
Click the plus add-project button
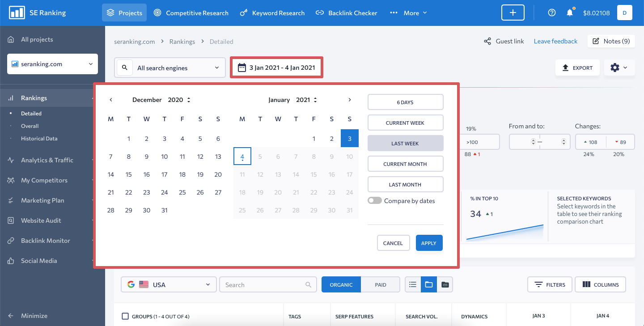[x=513, y=13]
